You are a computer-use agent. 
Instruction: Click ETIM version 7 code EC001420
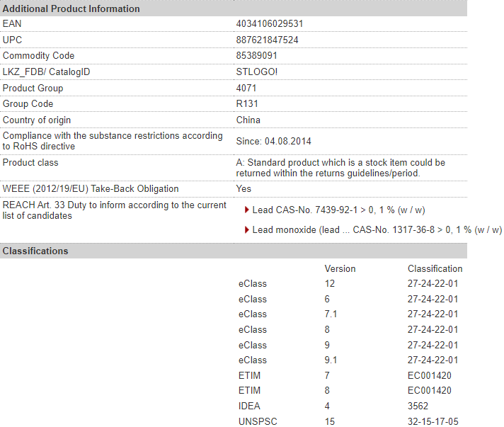click(x=430, y=375)
